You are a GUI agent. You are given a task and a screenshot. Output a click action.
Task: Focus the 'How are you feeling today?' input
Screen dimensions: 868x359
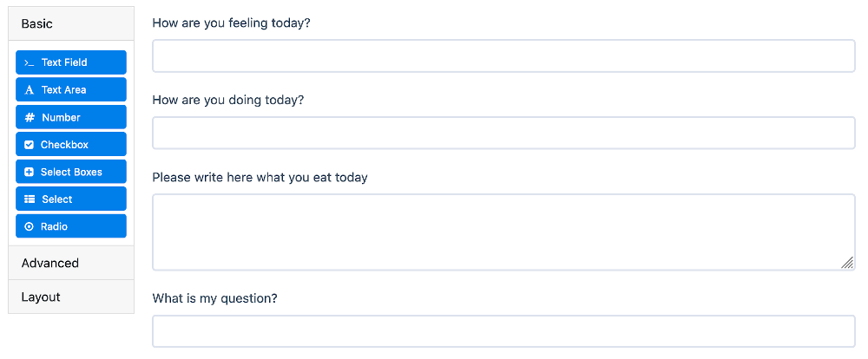point(503,55)
